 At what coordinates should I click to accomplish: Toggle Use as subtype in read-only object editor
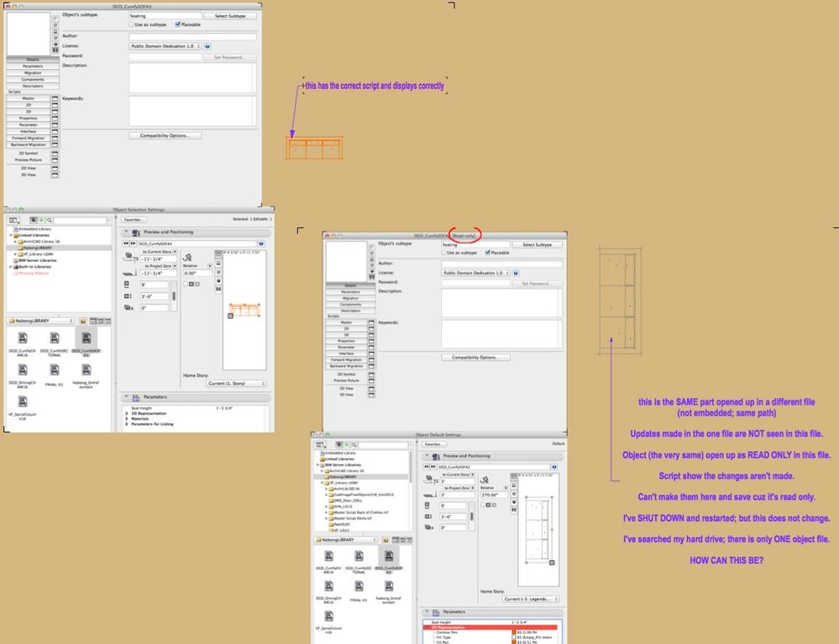[x=443, y=253]
